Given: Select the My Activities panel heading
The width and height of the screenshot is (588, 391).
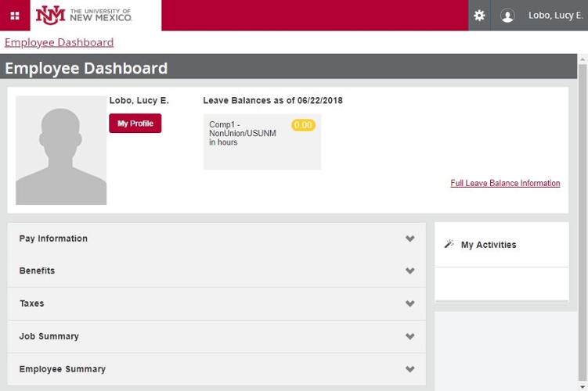Looking at the screenshot, I should [x=489, y=245].
